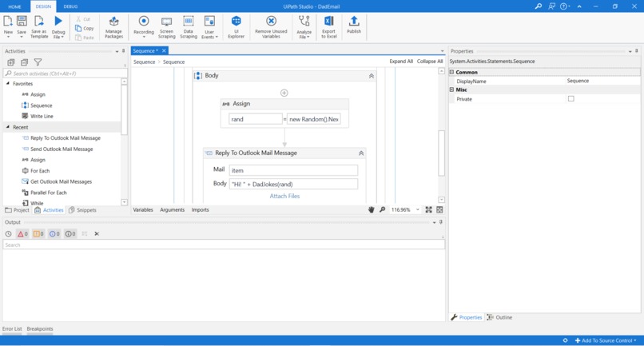Switch to the Snippets panel tab

[x=82, y=210]
